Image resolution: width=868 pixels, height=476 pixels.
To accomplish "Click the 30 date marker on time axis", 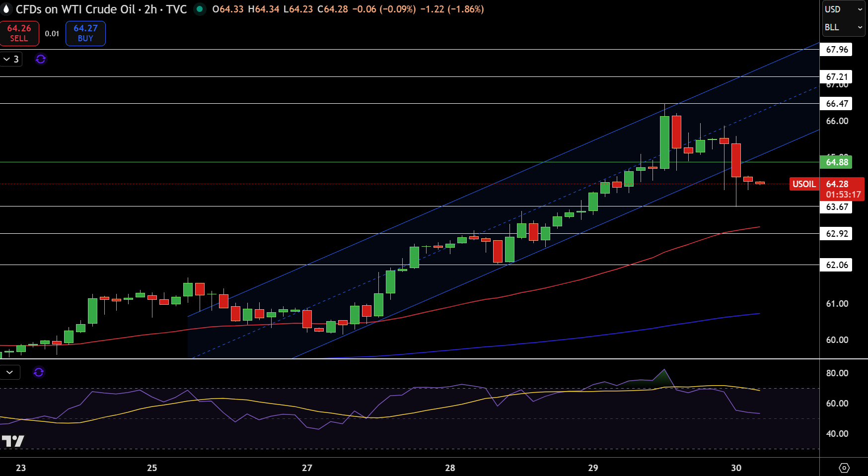I will 736,468.
